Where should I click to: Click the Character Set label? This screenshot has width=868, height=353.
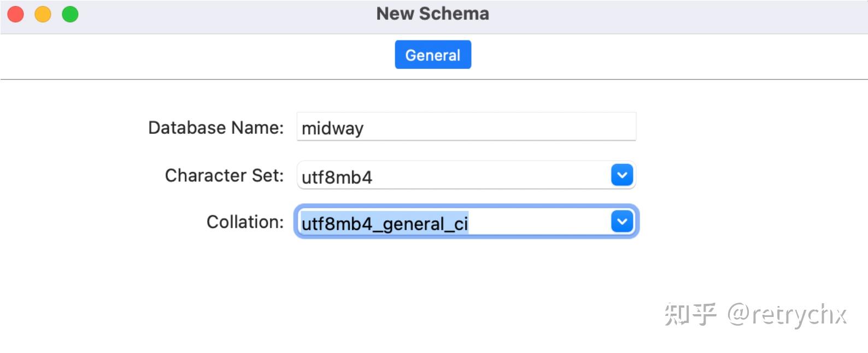point(224,175)
